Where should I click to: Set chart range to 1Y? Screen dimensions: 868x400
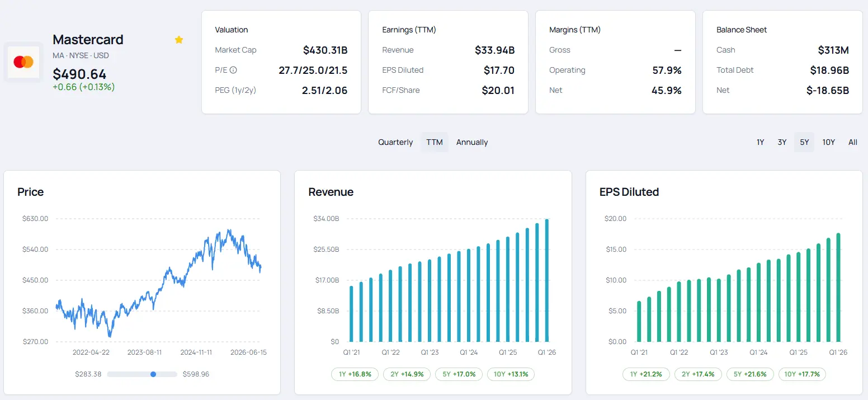[760, 142]
